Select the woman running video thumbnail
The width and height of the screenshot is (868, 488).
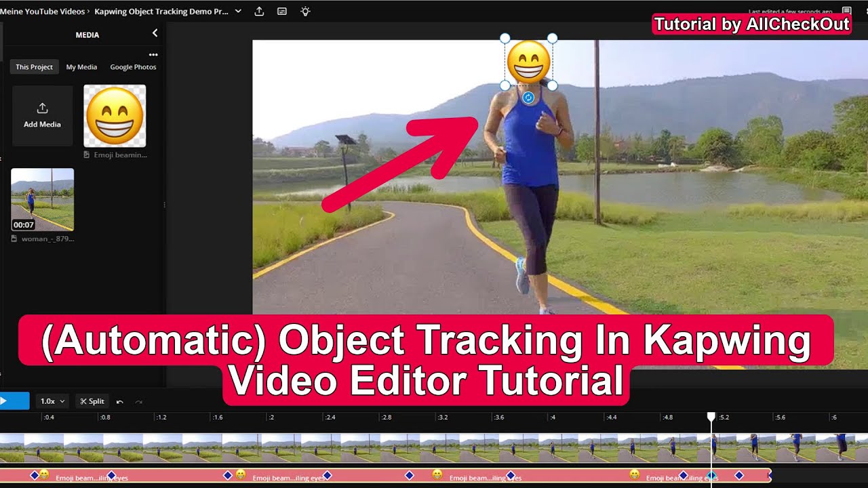43,199
